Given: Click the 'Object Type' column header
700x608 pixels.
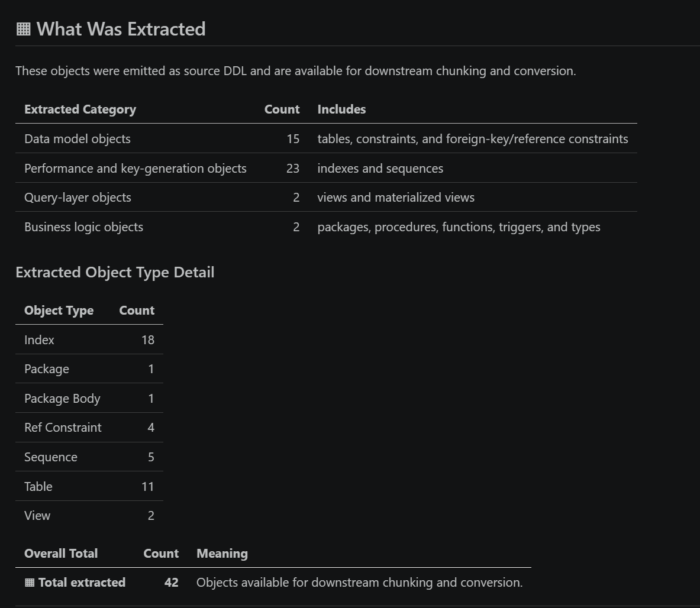Looking at the screenshot, I should point(59,311).
